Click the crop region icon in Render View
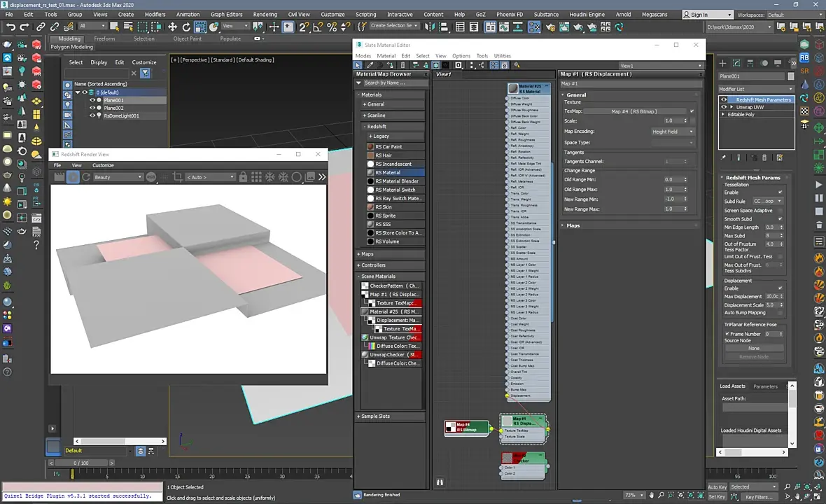Screen dimensions: 826x504 (178, 177)
